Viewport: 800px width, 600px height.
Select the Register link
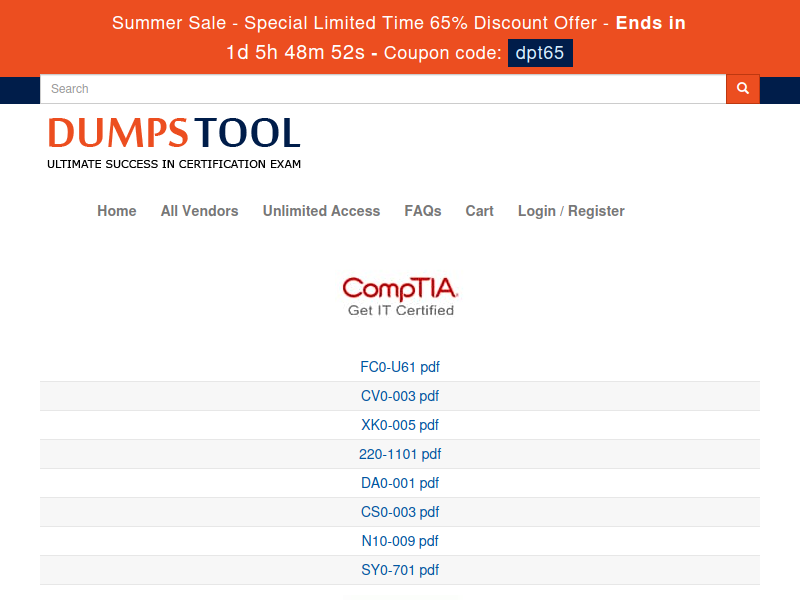pos(596,211)
